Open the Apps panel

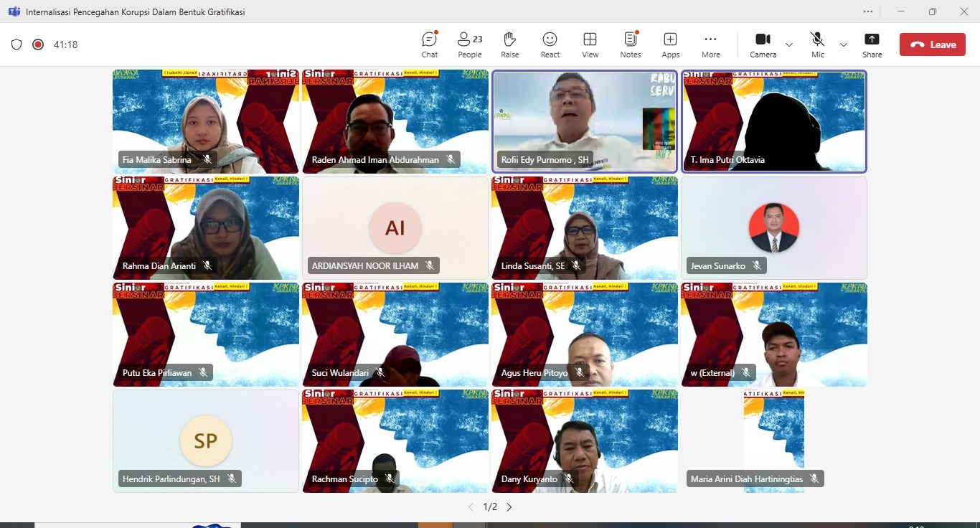click(671, 44)
